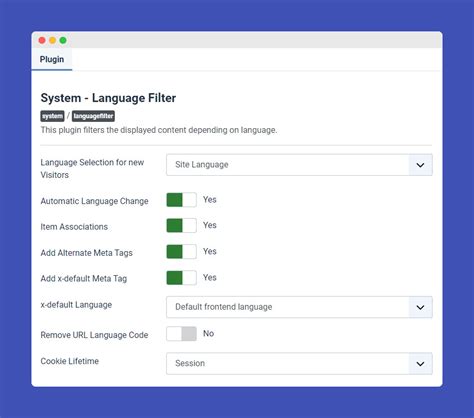The image size is (474, 418).
Task: Click the 'languagefilter' badge tag
Action: (x=93, y=116)
